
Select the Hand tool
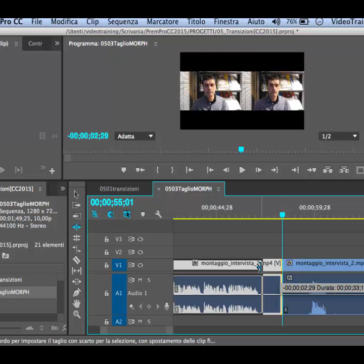pyautogui.click(x=76, y=303)
